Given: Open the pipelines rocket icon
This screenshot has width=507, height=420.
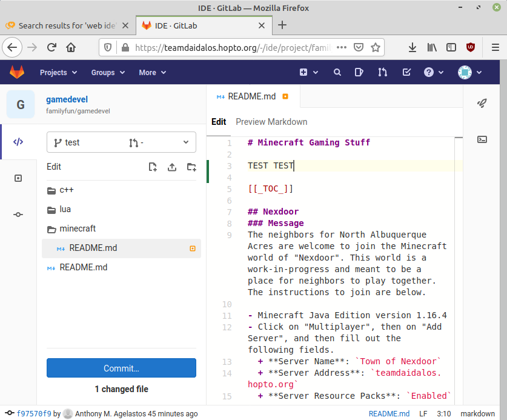Looking at the screenshot, I should tap(482, 103).
